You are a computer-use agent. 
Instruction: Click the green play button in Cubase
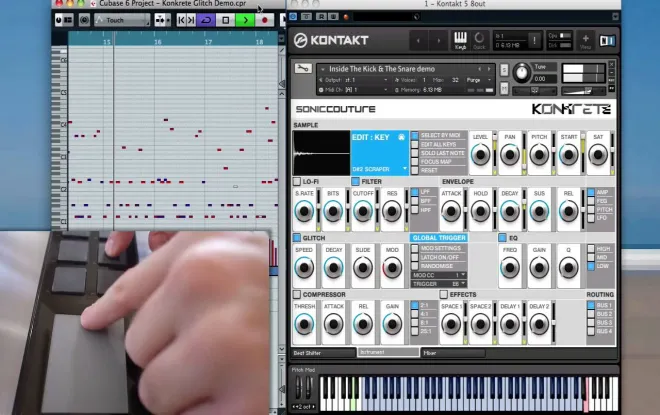(245, 20)
